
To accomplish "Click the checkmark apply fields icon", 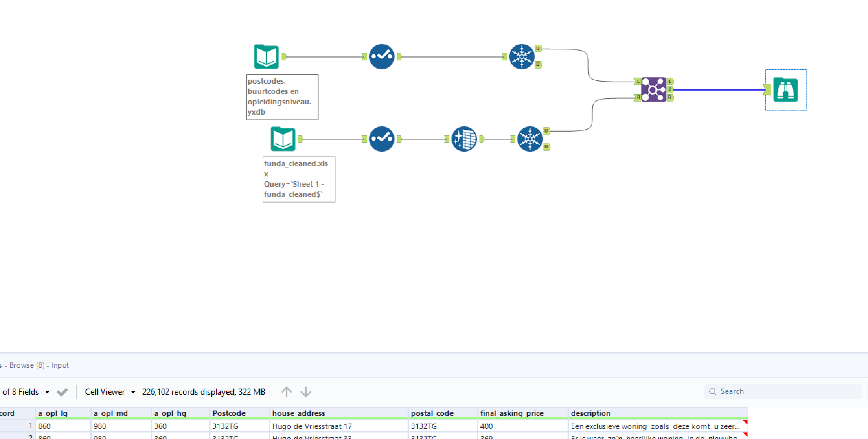I will pyautogui.click(x=62, y=392).
